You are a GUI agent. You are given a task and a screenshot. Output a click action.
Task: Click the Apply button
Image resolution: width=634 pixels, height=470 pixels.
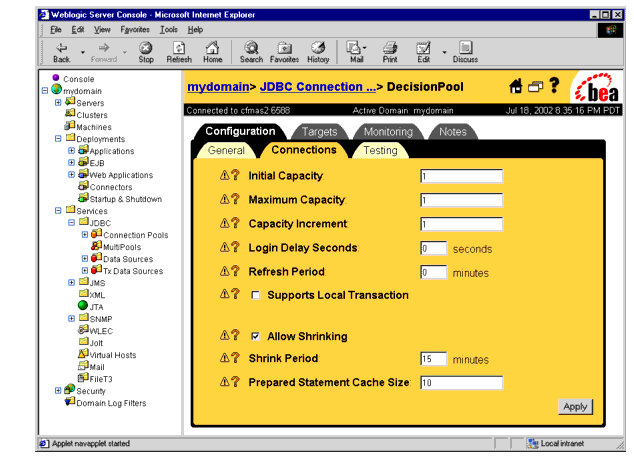[x=575, y=406]
